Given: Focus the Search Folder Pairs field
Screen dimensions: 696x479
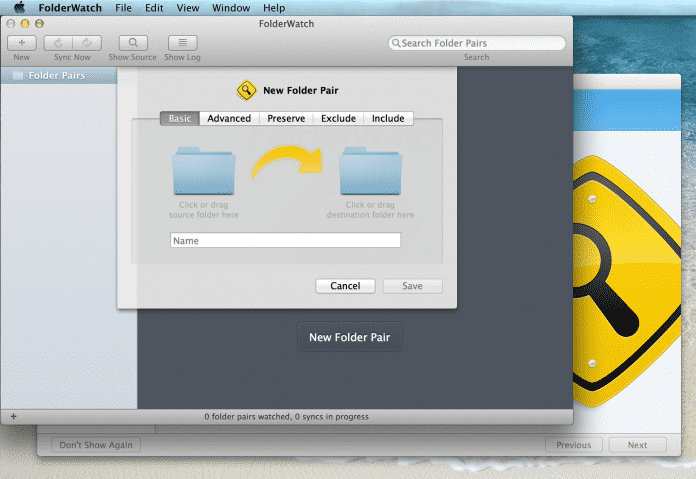Looking at the screenshot, I should [482, 43].
